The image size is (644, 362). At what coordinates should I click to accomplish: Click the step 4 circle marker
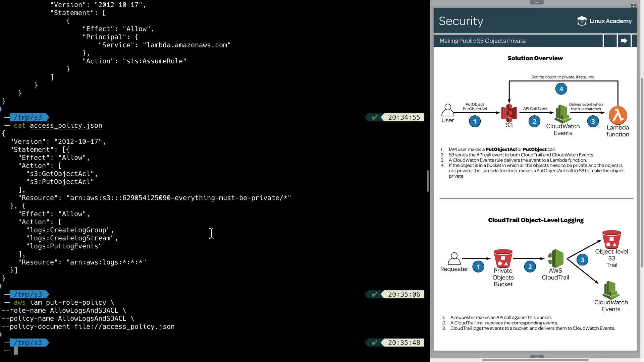(x=561, y=89)
